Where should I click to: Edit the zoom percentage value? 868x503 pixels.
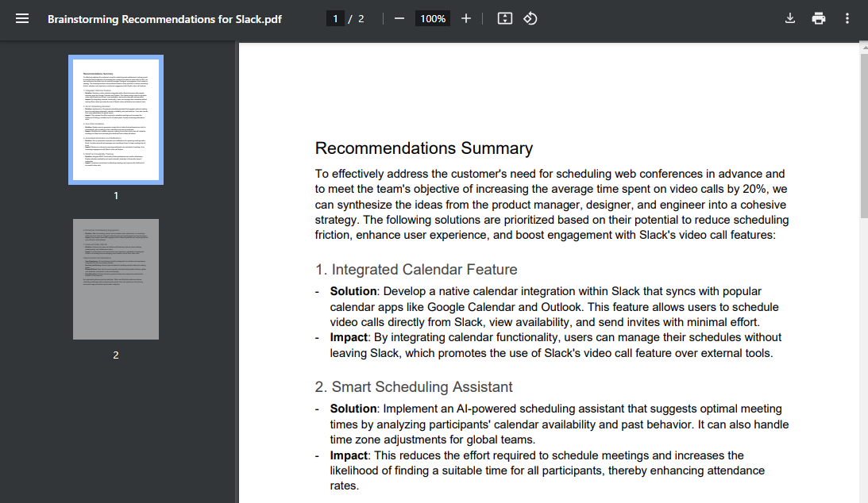[432, 18]
